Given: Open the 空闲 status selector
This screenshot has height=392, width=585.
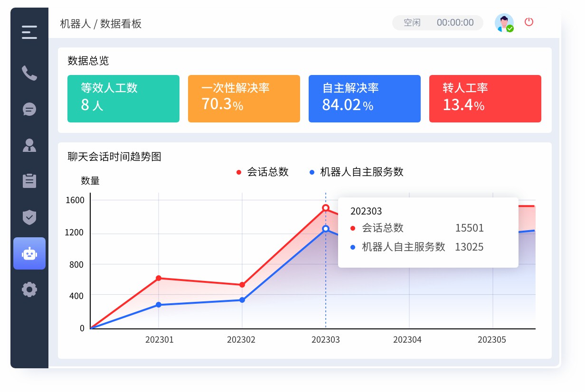Looking at the screenshot, I should pos(411,22).
